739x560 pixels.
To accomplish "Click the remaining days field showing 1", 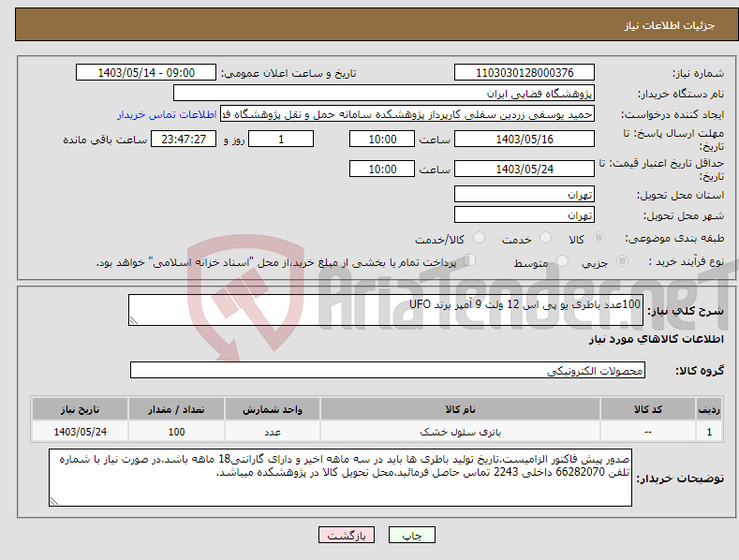I will coord(281,139).
